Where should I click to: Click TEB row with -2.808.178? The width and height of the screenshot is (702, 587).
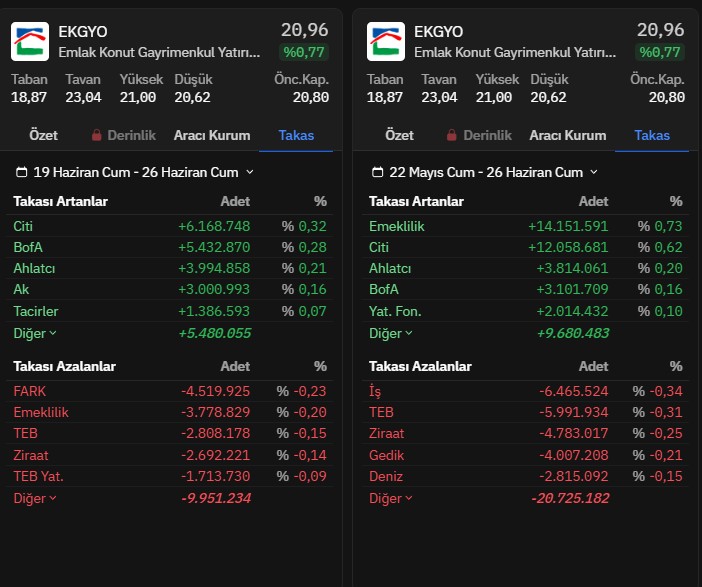[x=170, y=433]
